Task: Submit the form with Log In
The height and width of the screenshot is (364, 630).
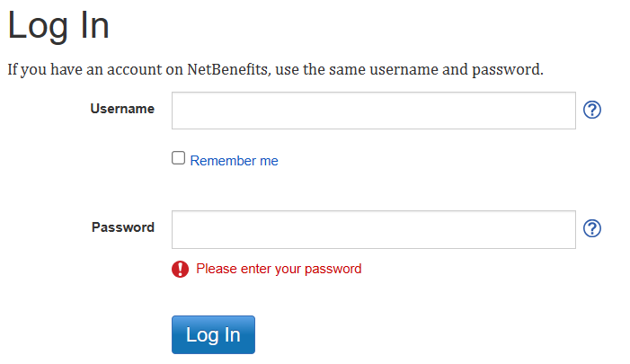Action: (213, 335)
